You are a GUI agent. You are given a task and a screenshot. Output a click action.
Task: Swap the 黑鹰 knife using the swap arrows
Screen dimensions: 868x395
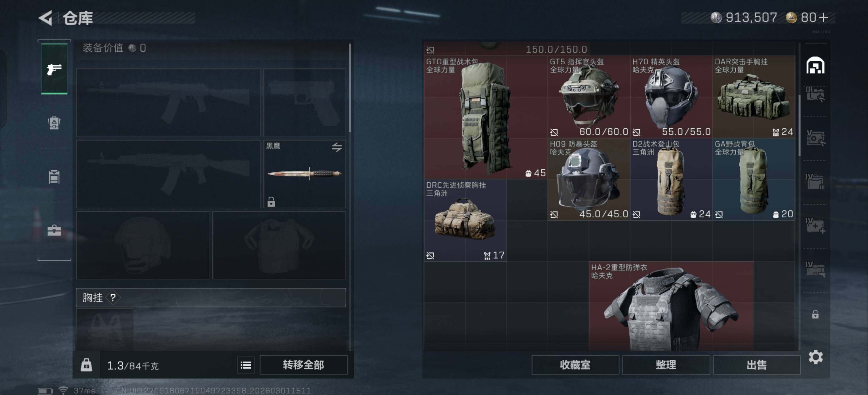click(337, 147)
